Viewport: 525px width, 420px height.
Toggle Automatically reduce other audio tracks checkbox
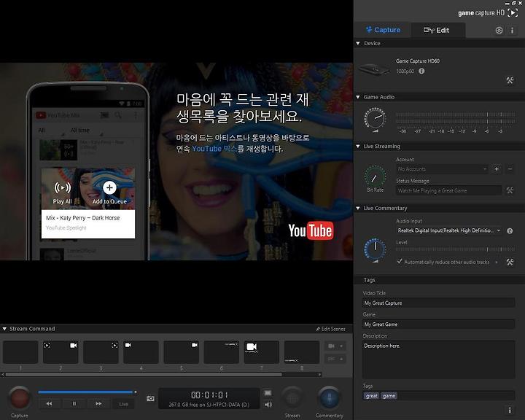400,261
